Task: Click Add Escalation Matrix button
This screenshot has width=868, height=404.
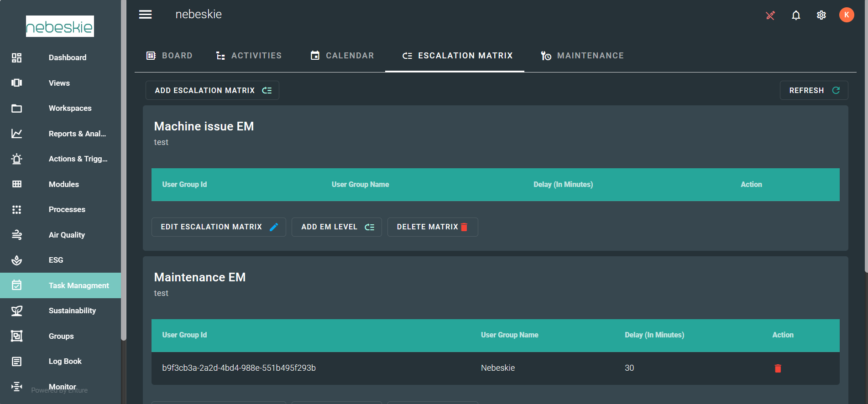Action: pos(212,90)
